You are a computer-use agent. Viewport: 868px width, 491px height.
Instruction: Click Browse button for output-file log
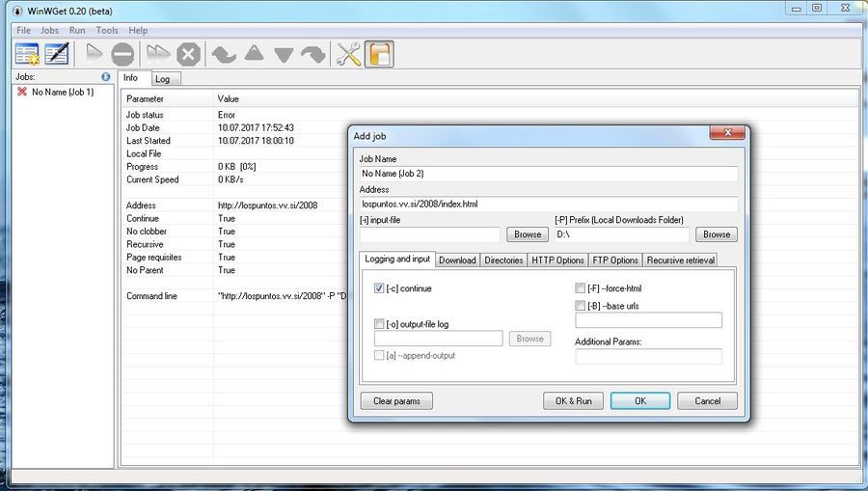point(529,339)
